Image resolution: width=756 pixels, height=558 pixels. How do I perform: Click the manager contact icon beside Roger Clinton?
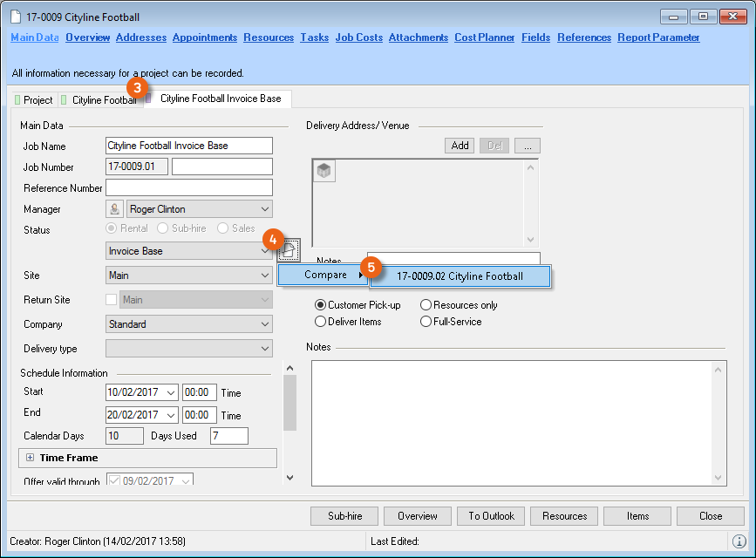pyautogui.click(x=113, y=209)
